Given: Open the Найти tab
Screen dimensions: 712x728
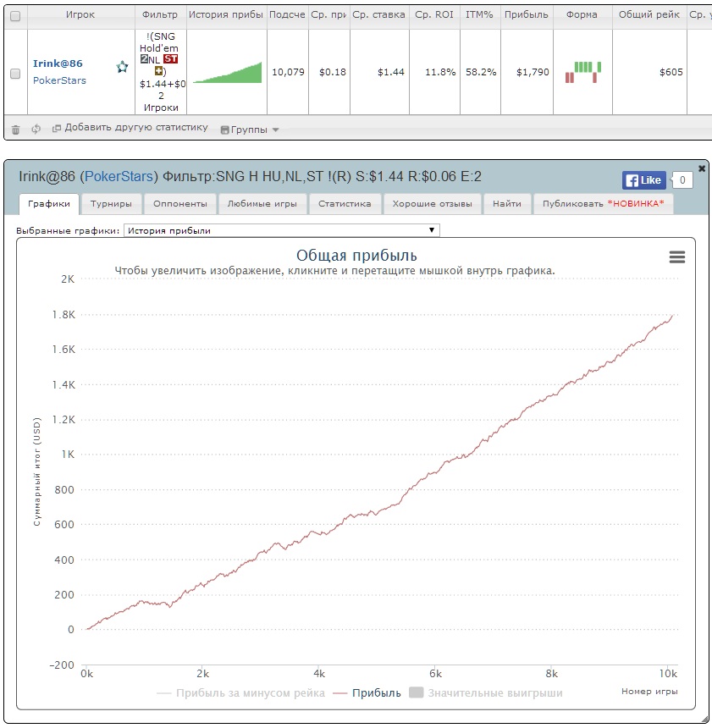Looking at the screenshot, I should 507,204.
